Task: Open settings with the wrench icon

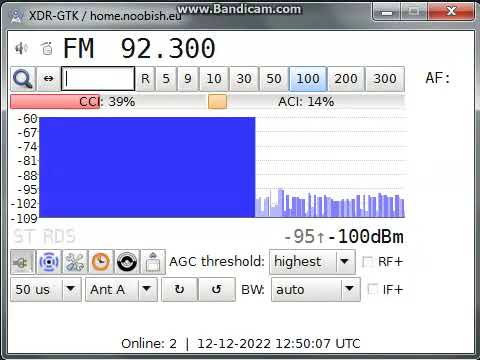Action: 75,262
